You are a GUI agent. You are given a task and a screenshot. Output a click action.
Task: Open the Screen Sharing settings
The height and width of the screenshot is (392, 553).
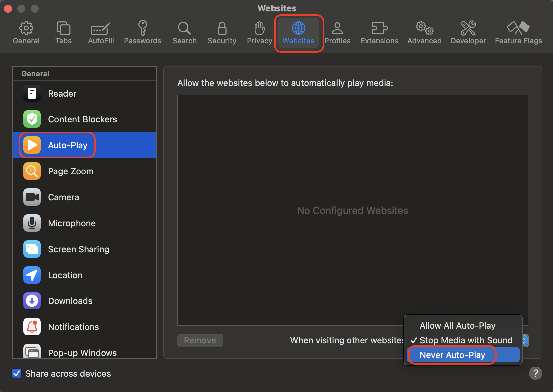78,249
